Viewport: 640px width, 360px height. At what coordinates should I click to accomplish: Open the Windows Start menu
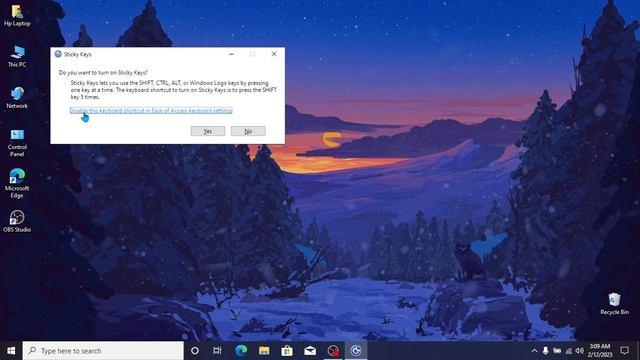pos(11,351)
